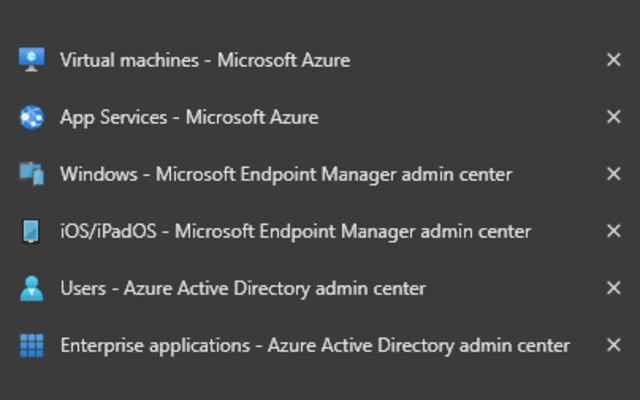Click the iOS/iPadOS device icon

click(32, 231)
